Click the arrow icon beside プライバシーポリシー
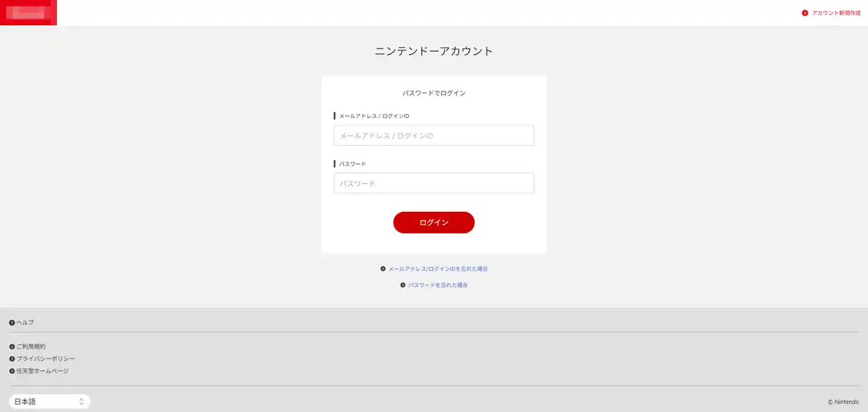Image resolution: width=868 pixels, height=412 pixels. coord(12,359)
